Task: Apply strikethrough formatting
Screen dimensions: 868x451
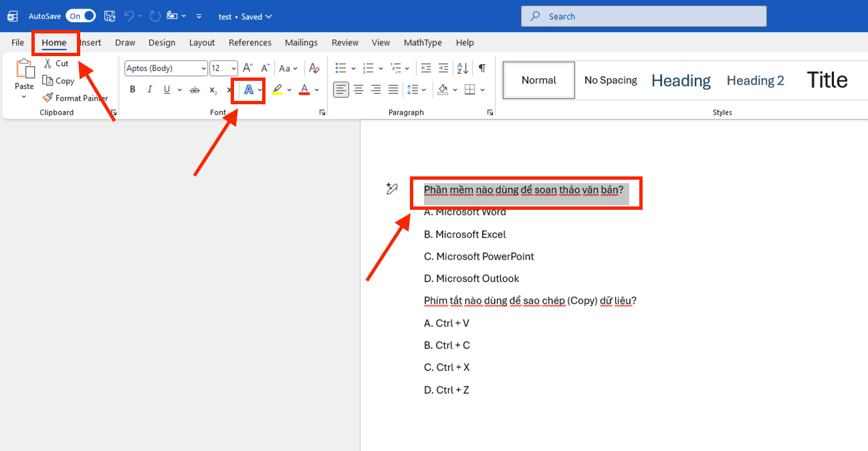Action: pos(195,90)
